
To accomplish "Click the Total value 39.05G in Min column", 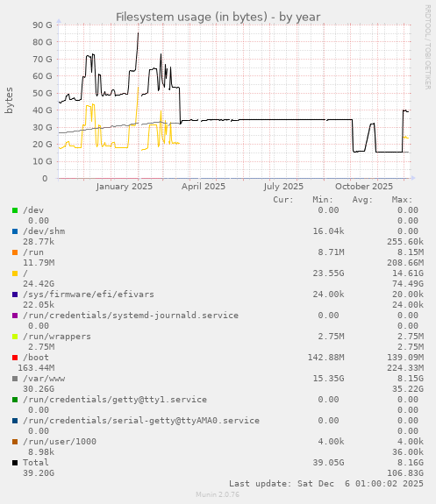I will point(328,463).
